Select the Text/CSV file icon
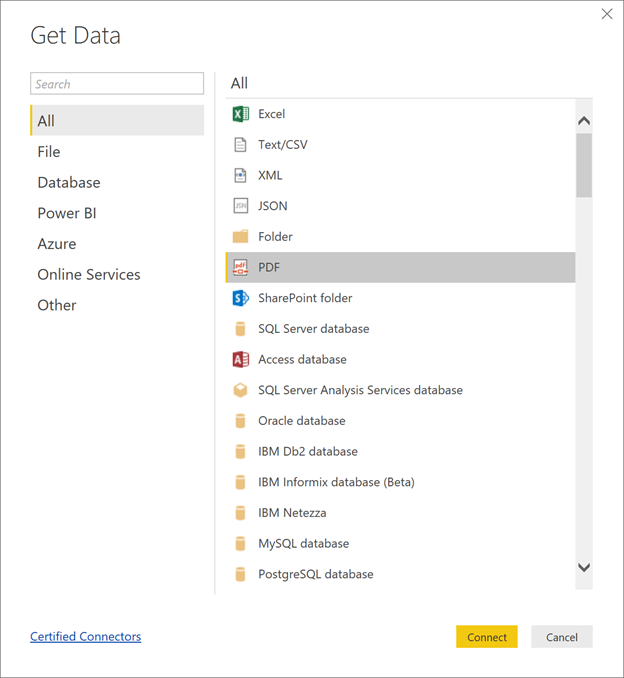Screen dimensions: 624x678 (240, 145)
